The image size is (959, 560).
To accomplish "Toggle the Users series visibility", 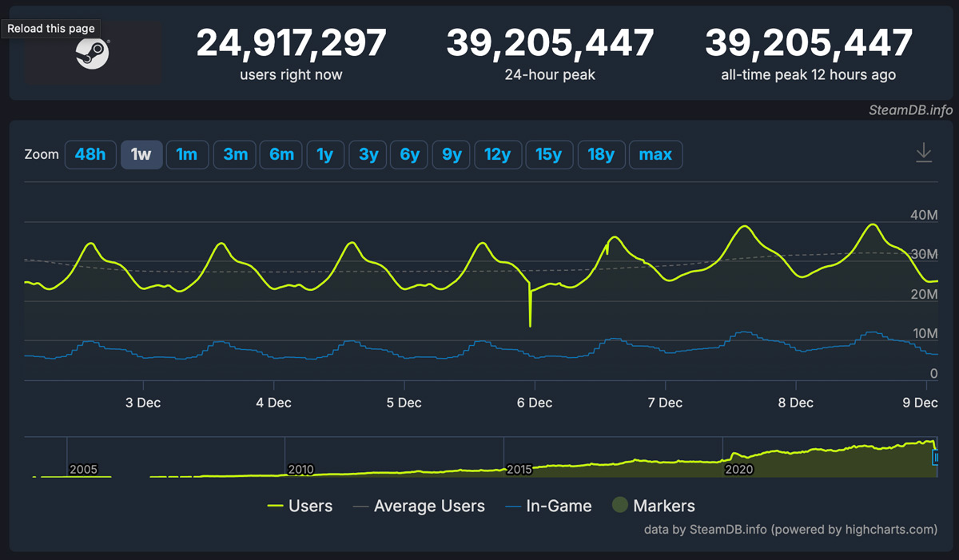I will point(313,506).
